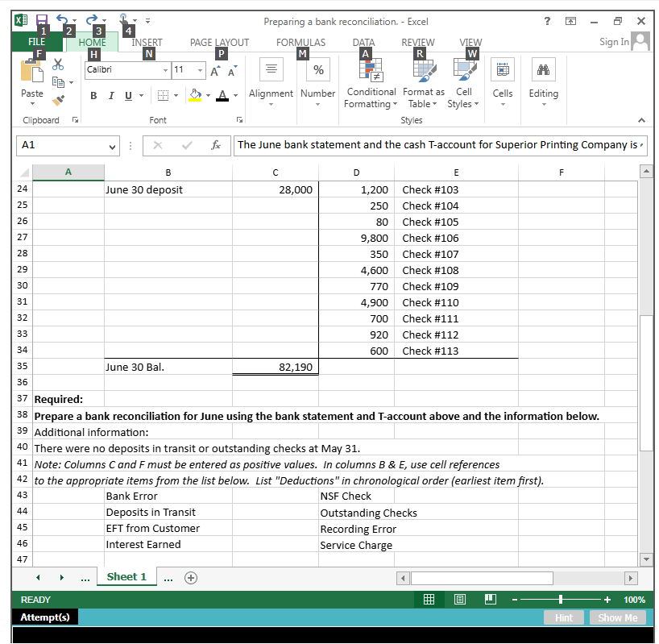Switch to the FORMULAS ribbon tab
659x644 pixels.
tap(300, 43)
